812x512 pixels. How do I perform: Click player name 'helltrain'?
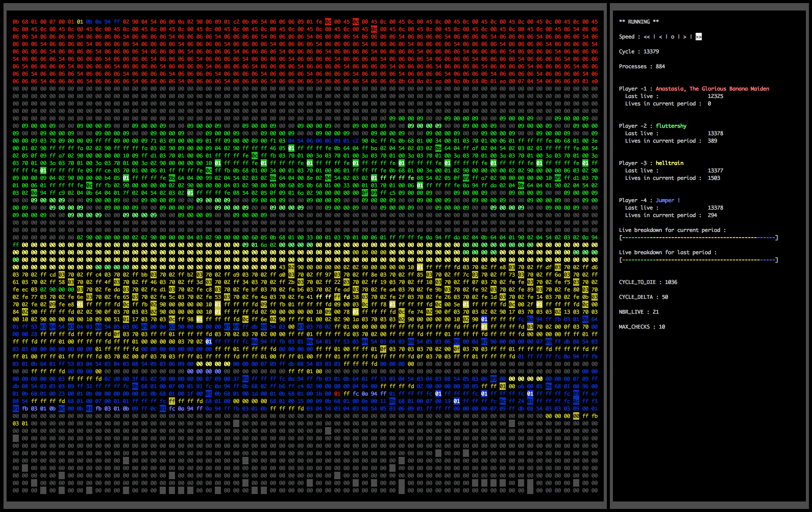tap(669, 163)
